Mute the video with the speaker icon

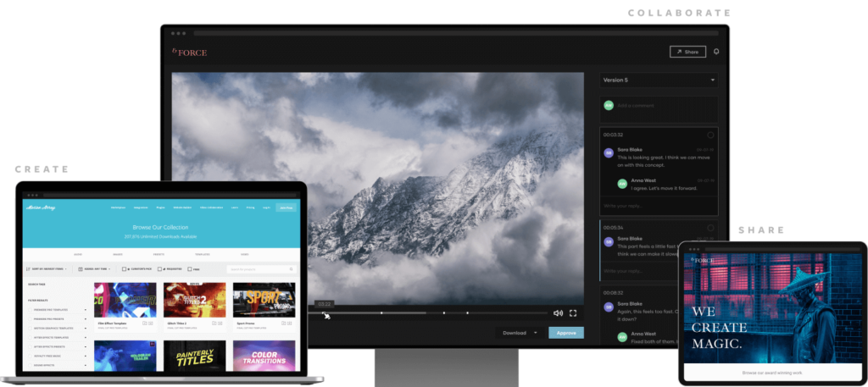(x=558, y=313)
